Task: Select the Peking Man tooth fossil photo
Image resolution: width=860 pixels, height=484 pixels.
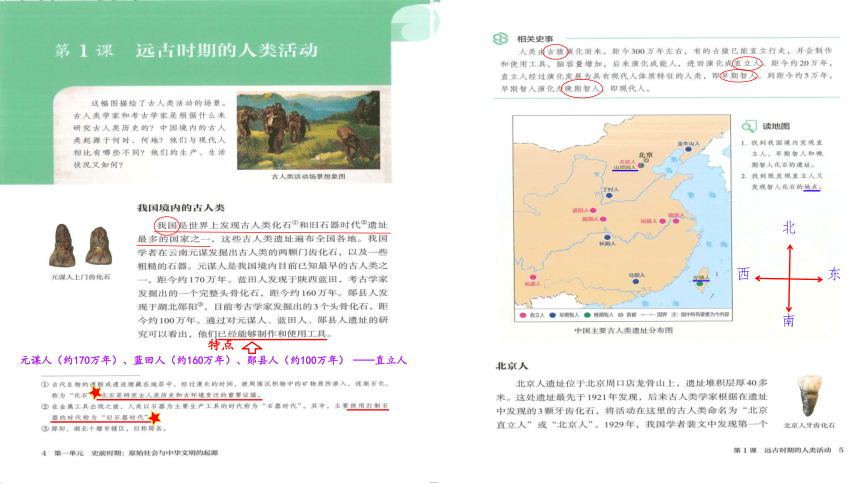Action: point(809,396)
